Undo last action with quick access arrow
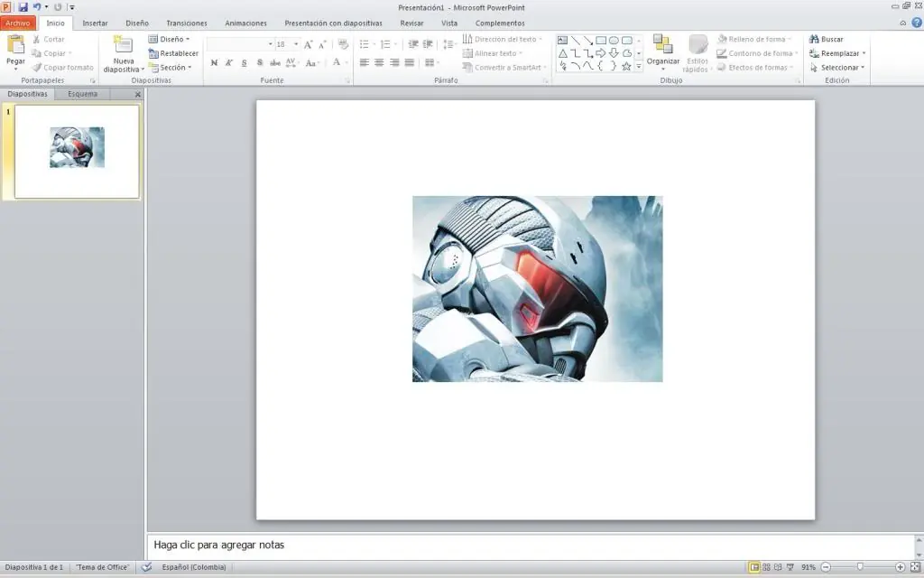This screenshot has width=924, height=578. click(x=36, y=7)
